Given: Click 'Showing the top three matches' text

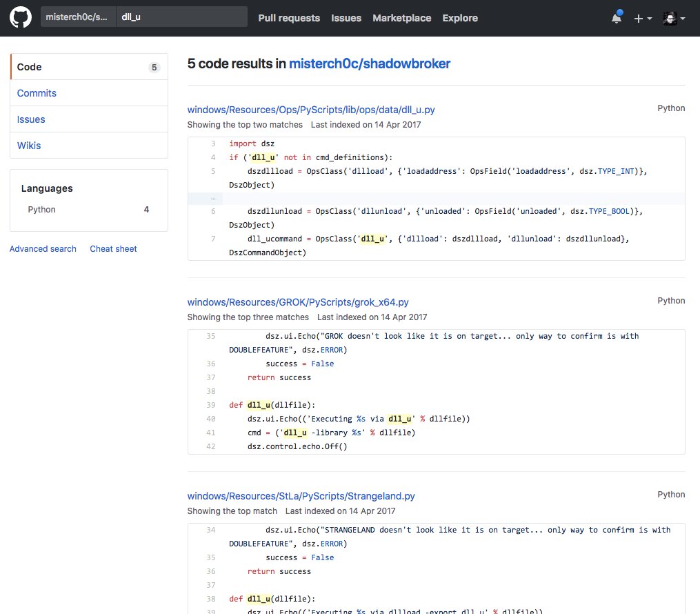Looking at the screenshot, I should 248,317.
